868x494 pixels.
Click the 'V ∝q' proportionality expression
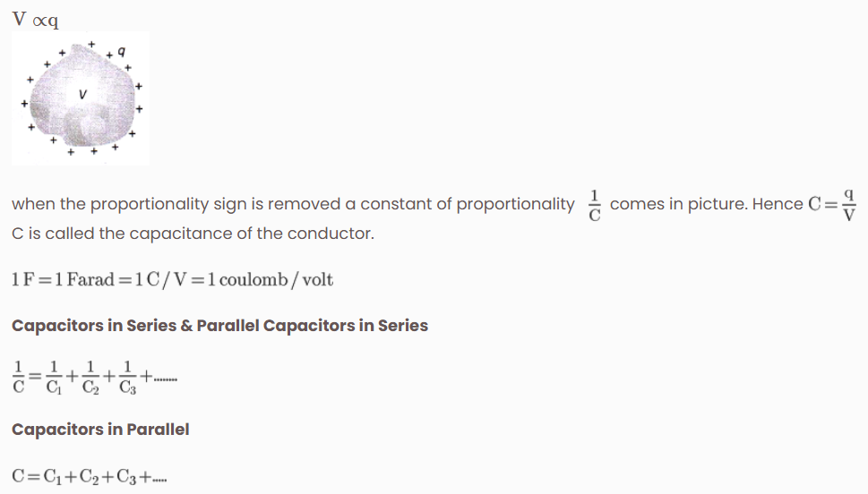coord(36,20)
